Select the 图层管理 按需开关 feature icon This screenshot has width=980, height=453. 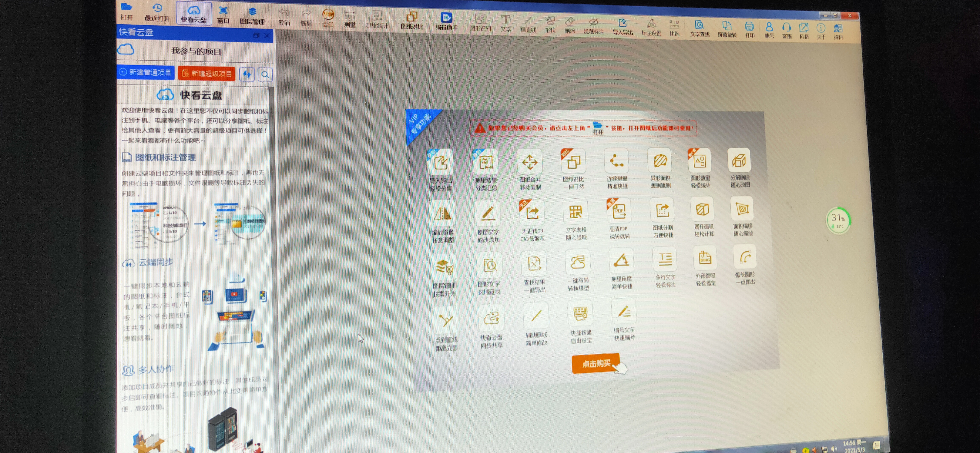click(x=444, y=267)
